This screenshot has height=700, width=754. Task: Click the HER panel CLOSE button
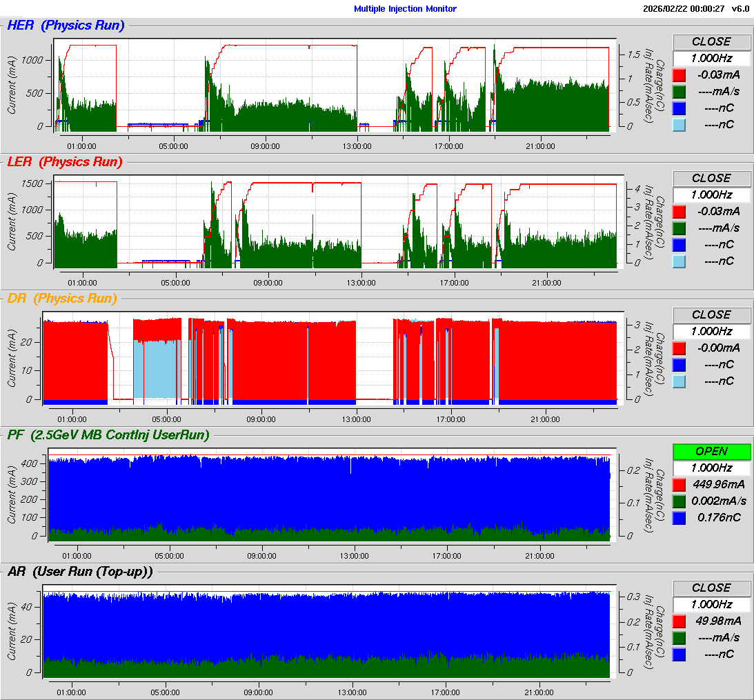[711, 41]
